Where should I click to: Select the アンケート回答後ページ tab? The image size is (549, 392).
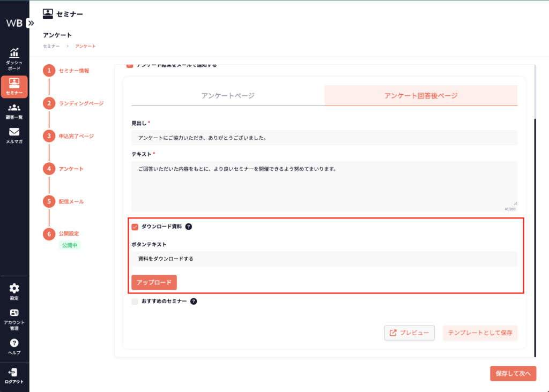(x=421, y=96)
